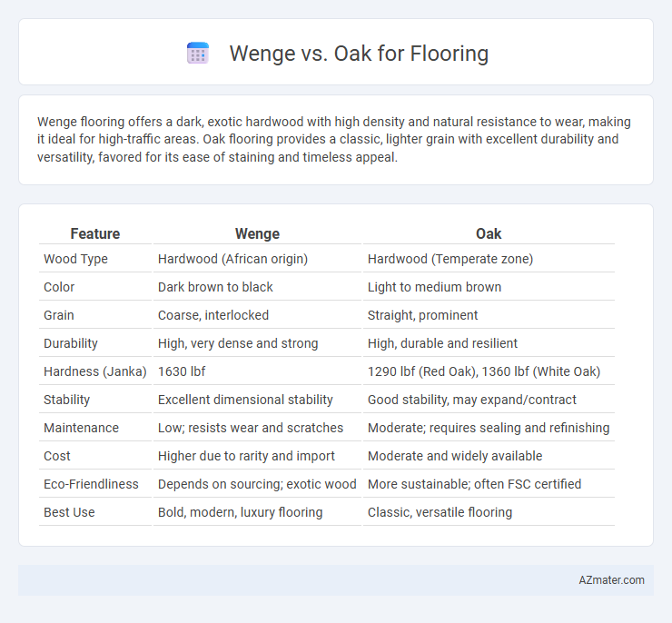Click the 'Wenge vs. Oak for Flooring' heading
This screenshot has width=672, height=623.
359,54
